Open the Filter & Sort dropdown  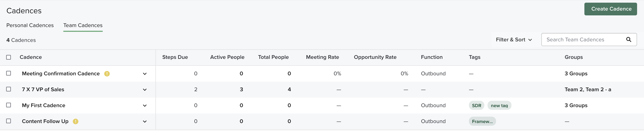(x=514, y=40)
